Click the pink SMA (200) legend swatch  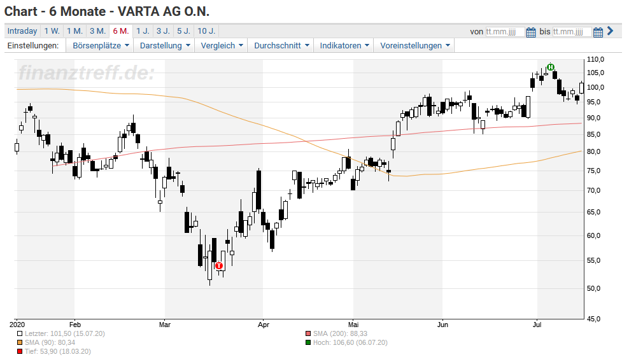(308, 333)
